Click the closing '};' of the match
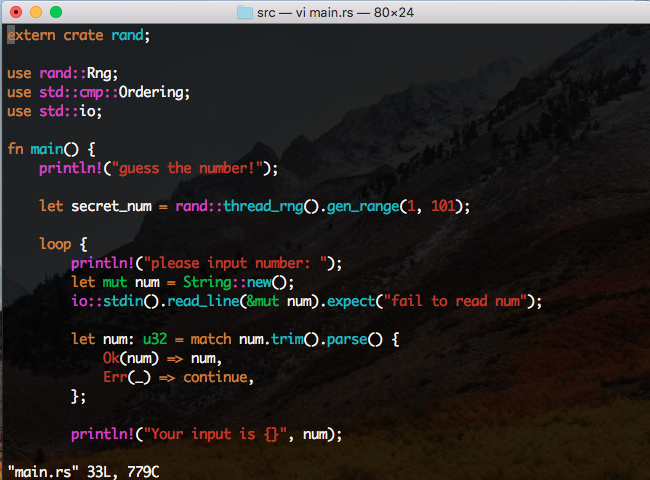This screenshot has width=650, height=480. click(79, 396)
